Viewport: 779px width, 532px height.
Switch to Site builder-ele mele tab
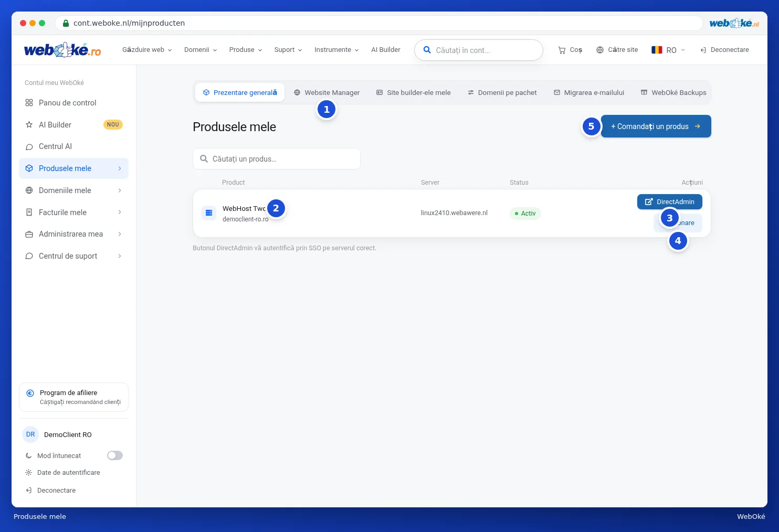(x=414, y=92)
